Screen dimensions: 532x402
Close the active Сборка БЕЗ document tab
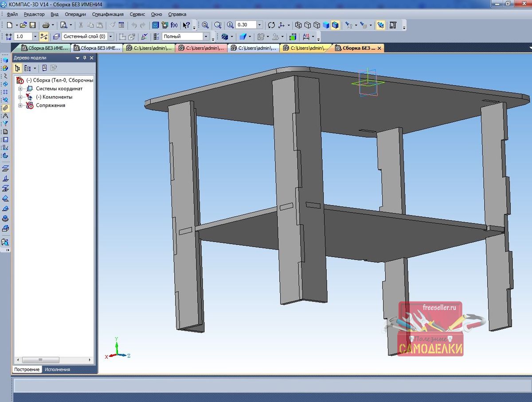click(x=379, y=48)
